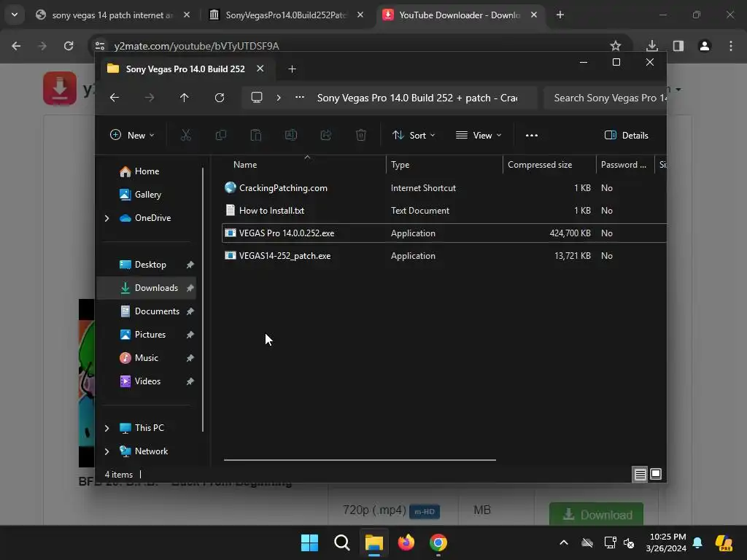Open Chrome three-dot menu
This screenshot has height=560, width=747.
pos(731,46)
